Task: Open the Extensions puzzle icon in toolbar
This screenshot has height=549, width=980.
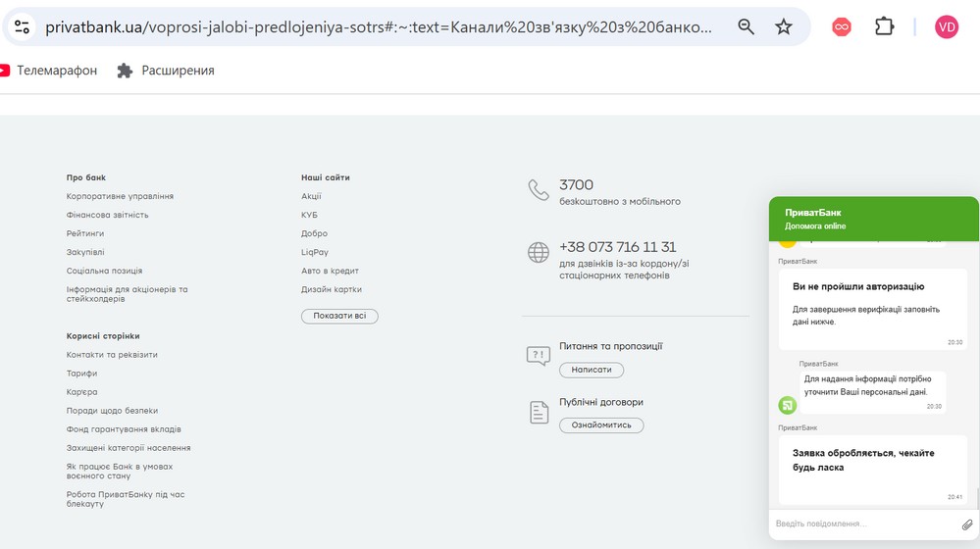Action: 885,26
